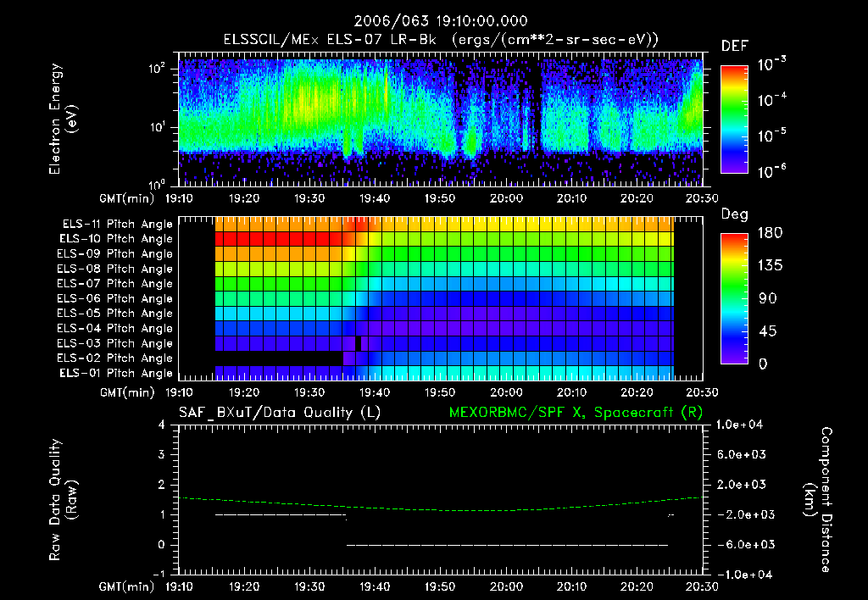Click the green MEXORBMC/SPF X, Spacecraft (R) title
868x600 pixels.
(x=576, y=413)
